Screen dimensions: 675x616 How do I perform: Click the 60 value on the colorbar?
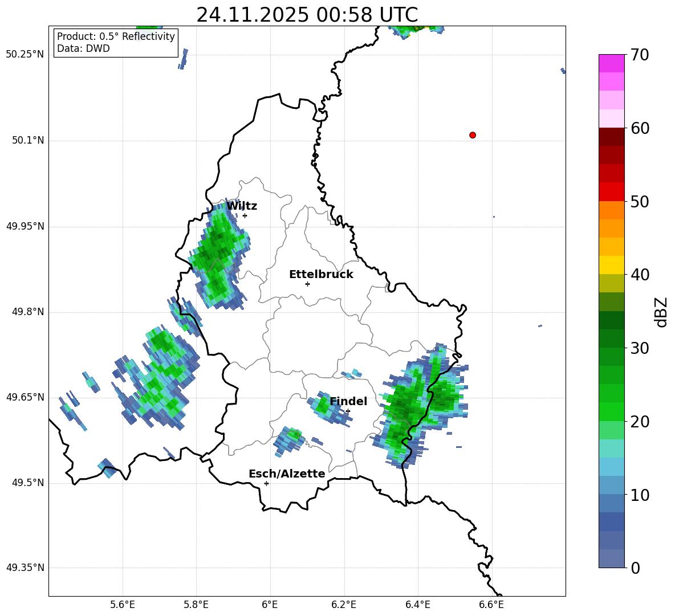pyautogui.click(x=640, y=128)
